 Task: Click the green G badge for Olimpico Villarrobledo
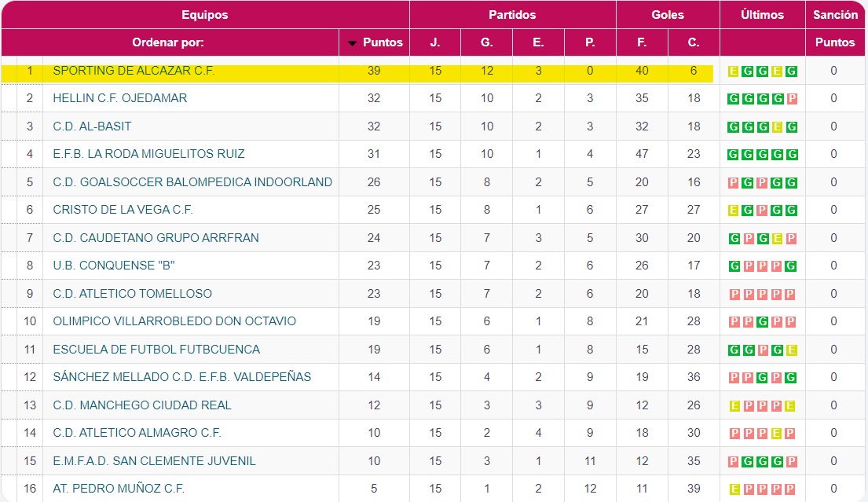[x=763, y=321]
